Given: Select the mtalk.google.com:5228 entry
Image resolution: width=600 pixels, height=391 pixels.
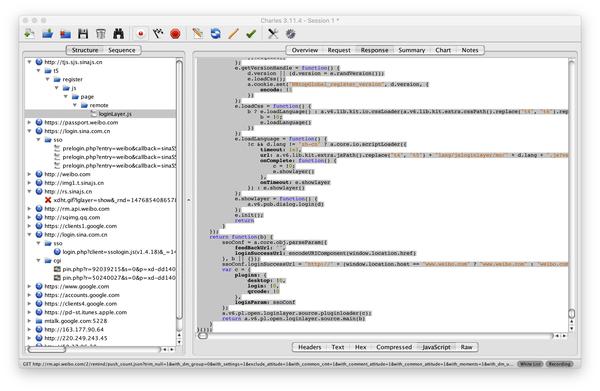Looking at the screenshot, I should pos(76,321).
